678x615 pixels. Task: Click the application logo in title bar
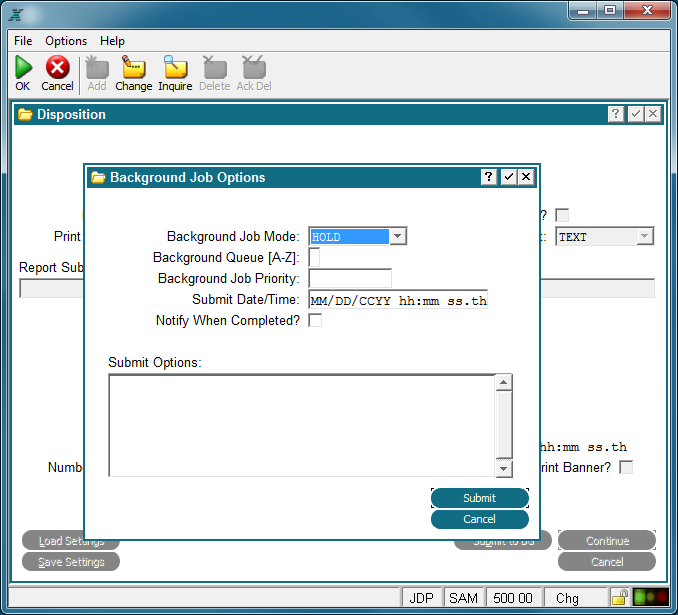point(16,15)
